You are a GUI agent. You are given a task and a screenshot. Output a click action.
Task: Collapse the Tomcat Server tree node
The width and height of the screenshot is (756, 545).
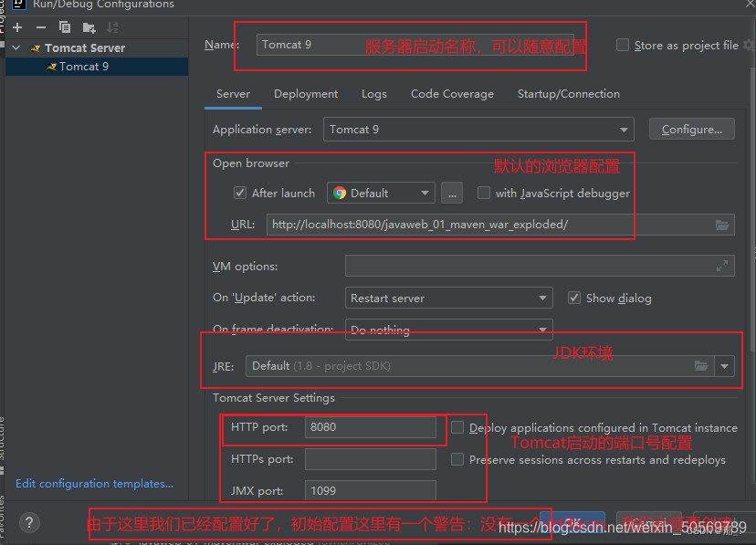pos(16,48)
